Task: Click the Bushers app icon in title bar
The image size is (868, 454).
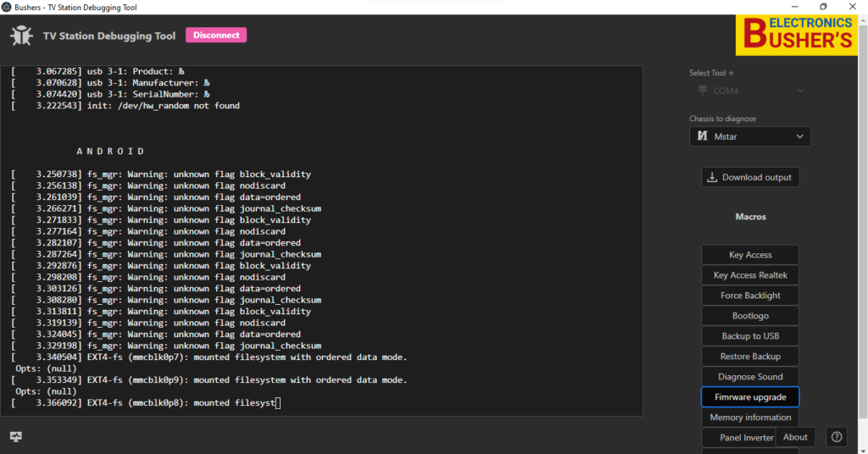Action: pyautogui.click(x=8, y=7)
